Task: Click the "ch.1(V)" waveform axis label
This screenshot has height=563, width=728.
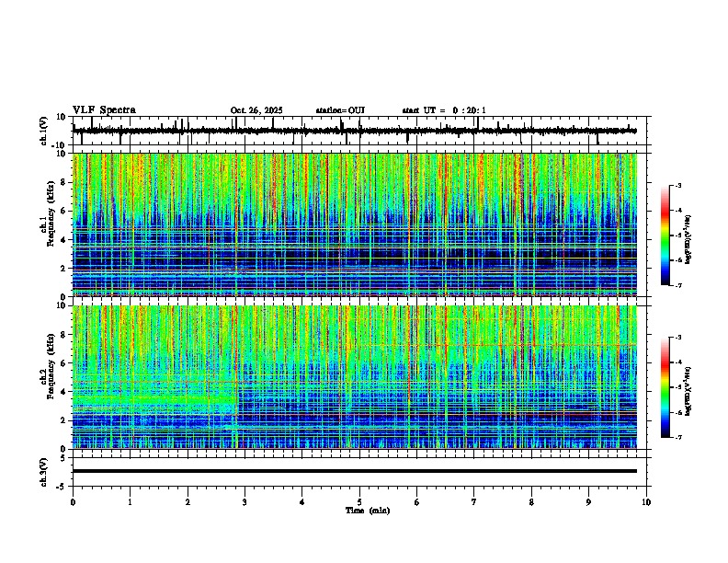Action: pyautogui.click(x=44, y=131)
